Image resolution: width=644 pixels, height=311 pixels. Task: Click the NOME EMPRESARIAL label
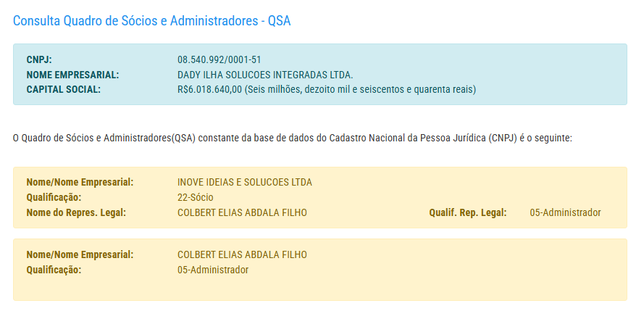tap(72, 75)
